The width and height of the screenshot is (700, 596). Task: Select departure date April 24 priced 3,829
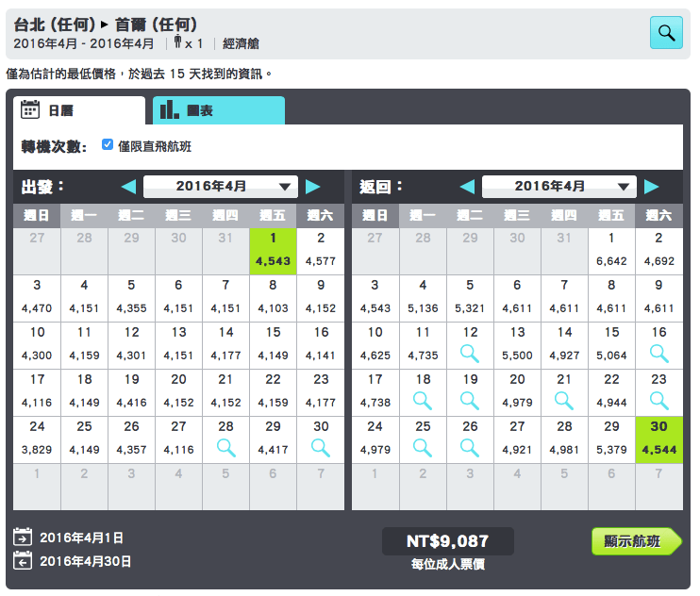click(38, 439)
